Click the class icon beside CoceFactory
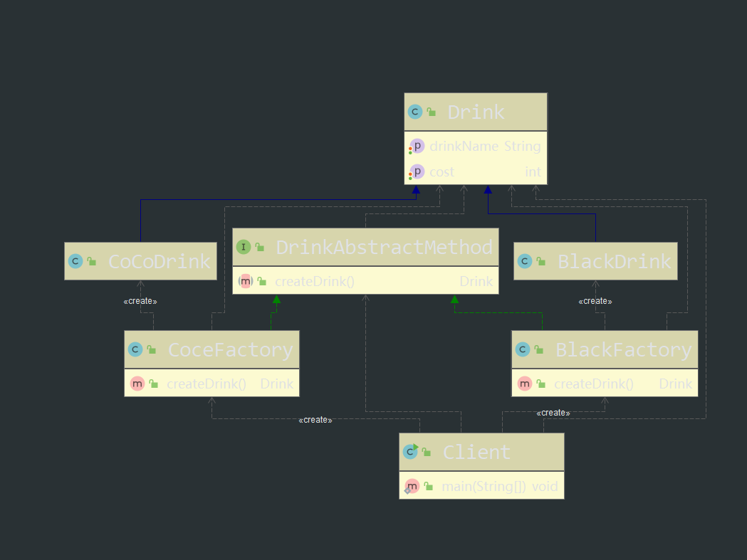 135,349
